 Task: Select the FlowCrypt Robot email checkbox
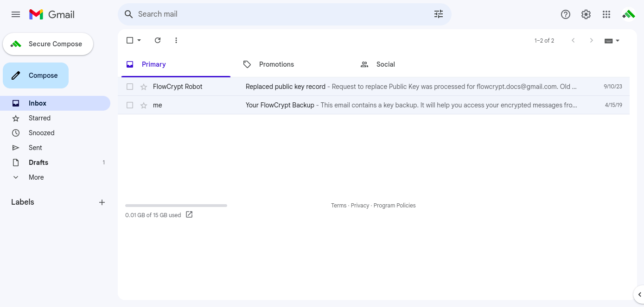[130, 87]
